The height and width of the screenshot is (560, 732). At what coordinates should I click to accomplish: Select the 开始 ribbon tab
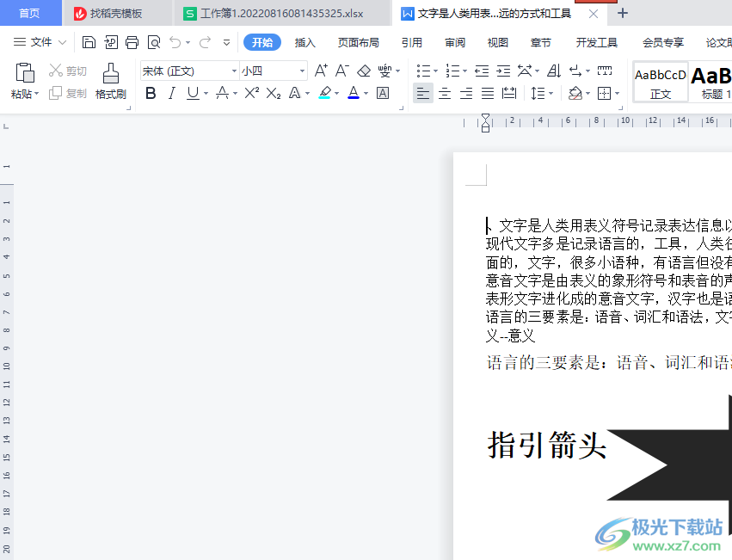pyautogui.click(x=262, y=42)
